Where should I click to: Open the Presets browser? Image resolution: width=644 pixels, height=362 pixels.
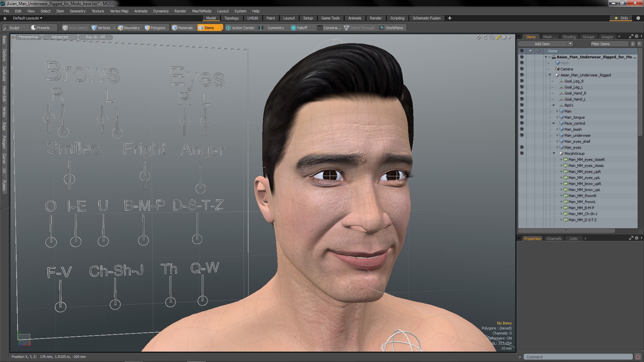tap(40, 28)
